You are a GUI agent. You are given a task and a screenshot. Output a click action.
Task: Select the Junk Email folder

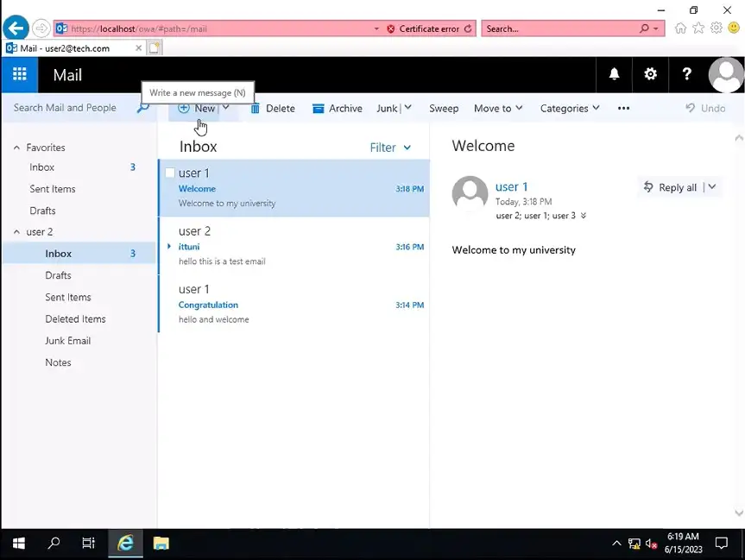tap(68, 341)
